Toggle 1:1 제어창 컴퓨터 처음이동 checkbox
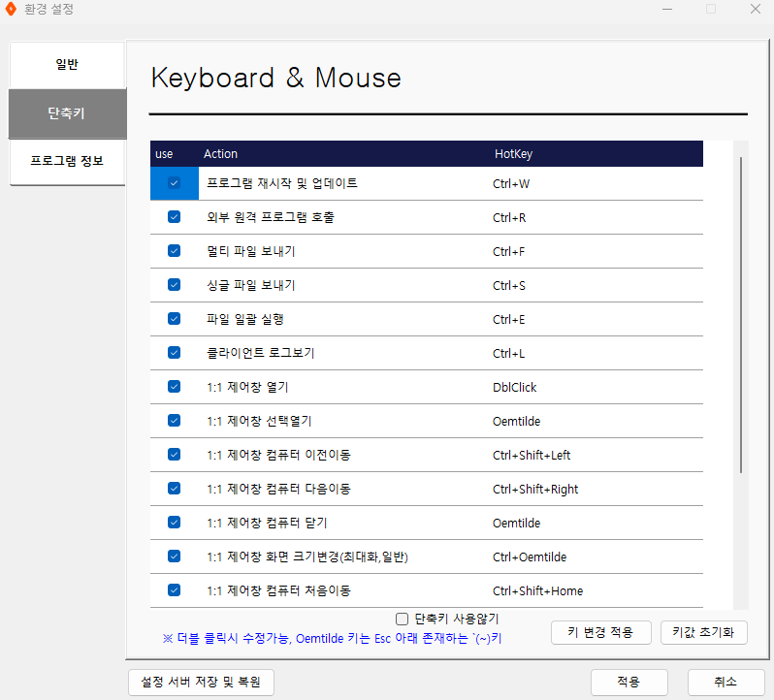The image size is (774, 700). pyautogui.click(x=174, y=590)
